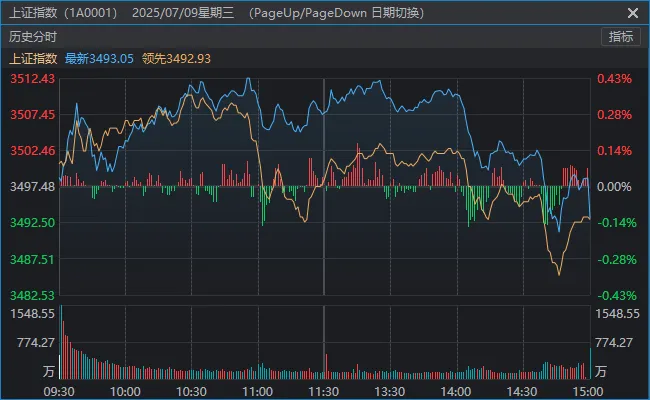Click the 15:00 market close time marker
The image size is (650, 400).
coord(588,391)
